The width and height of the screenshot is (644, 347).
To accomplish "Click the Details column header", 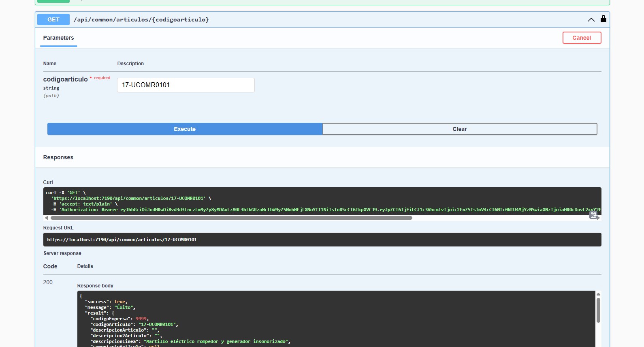I will (x=85, y=266).
